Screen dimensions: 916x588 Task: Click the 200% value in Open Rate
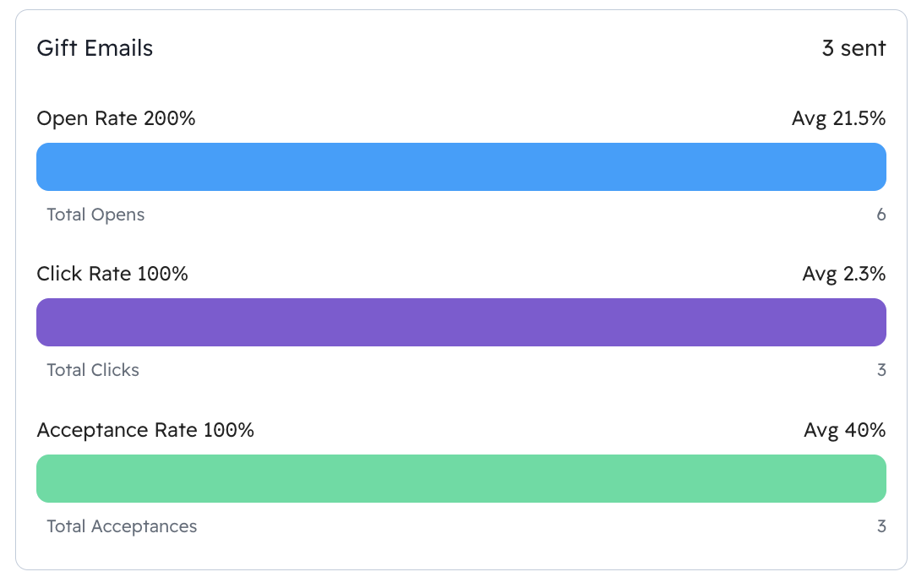coord(169,118)
